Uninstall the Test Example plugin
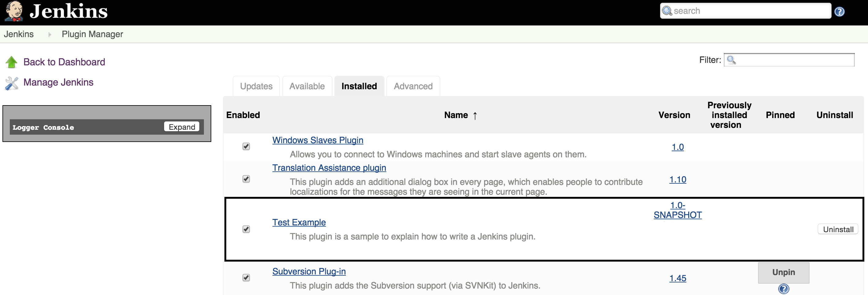Image resolution: width=868 pixels, height=295 pixels. pyautogui.click(x=838, y=229)
